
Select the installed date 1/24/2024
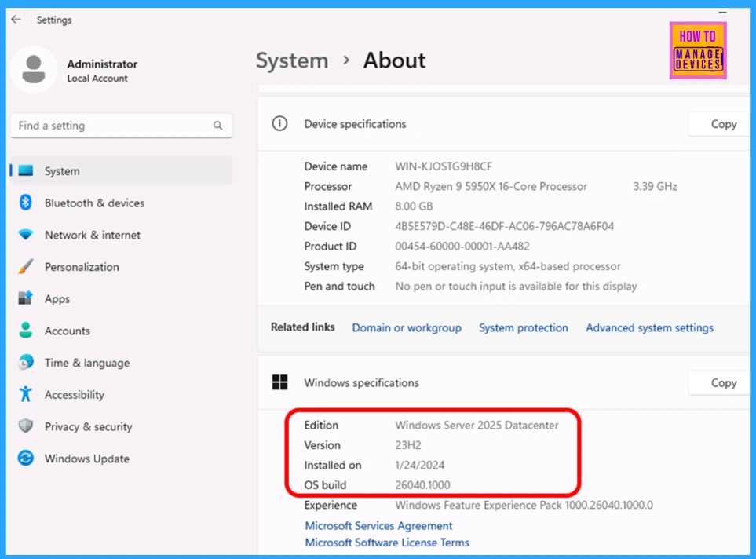[x=419, y=465]
